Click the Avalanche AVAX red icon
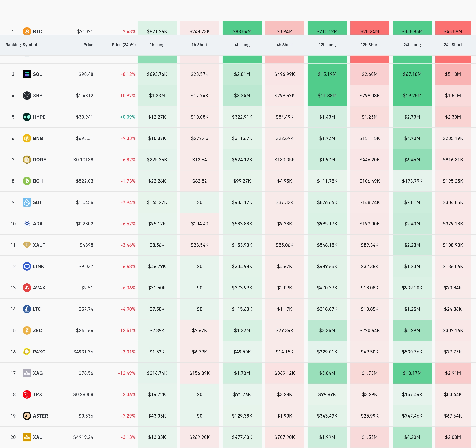476x448 pixels. click(27, 288)
